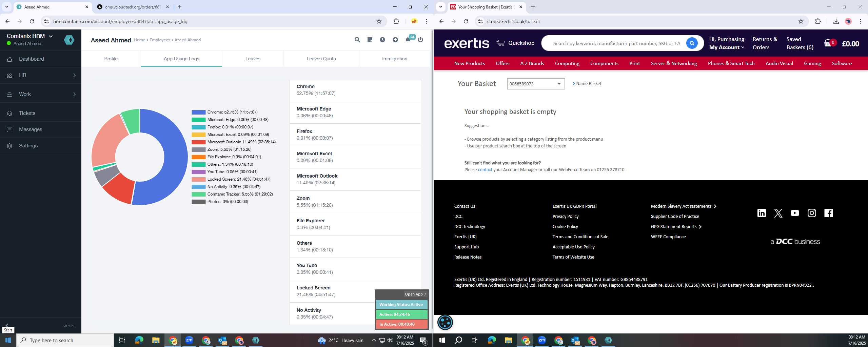Open Exertis Instagram social icon
This screenshot has width=868, height=347.
(x=812, y=213)
